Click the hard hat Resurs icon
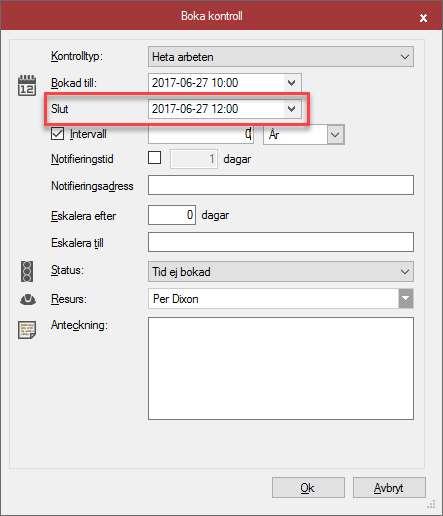The image size is (443, 516). click(x=28, y=299)
